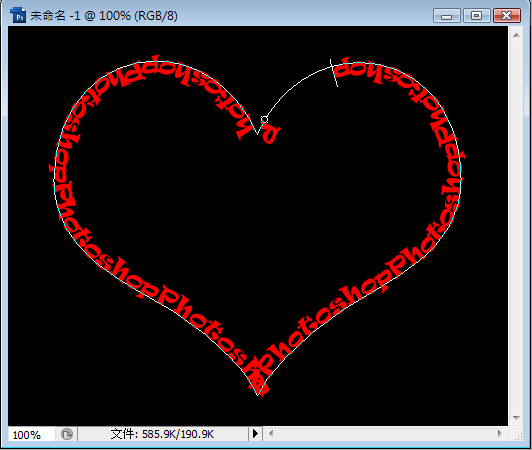The width and height of the screenshot is (532, 450).
Task: Click the text path start-point circle marker
Action: [x=264, y=119]
